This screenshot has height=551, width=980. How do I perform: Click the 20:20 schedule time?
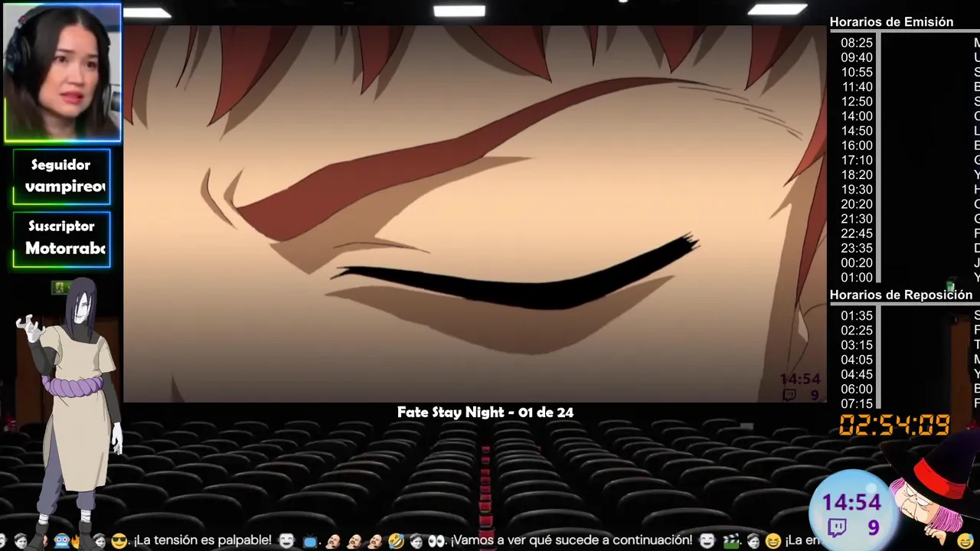pos(857,204)
